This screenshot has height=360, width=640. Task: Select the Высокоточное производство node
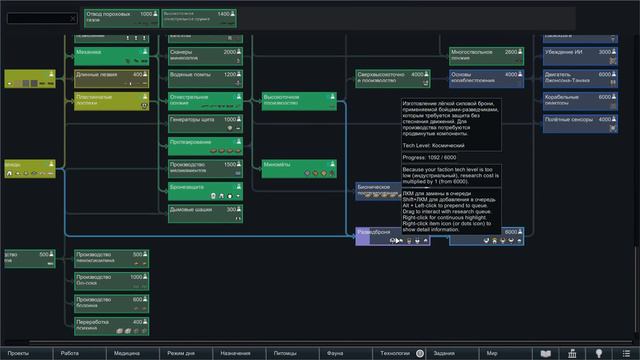(299, 101)
